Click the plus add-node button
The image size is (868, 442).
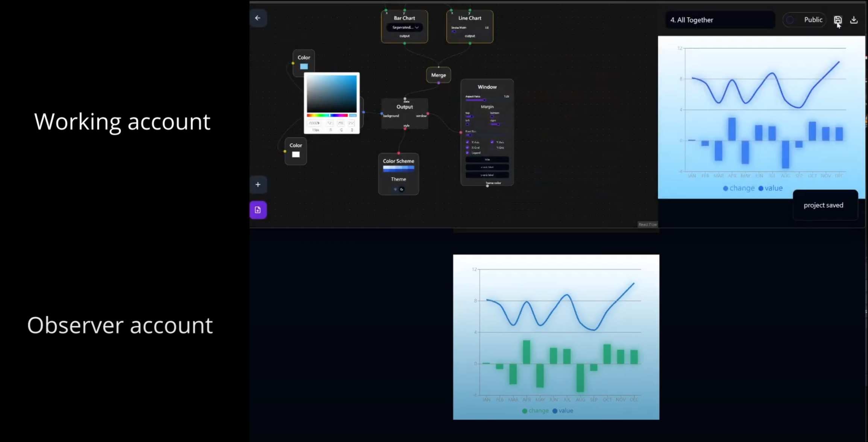(258, 184)
